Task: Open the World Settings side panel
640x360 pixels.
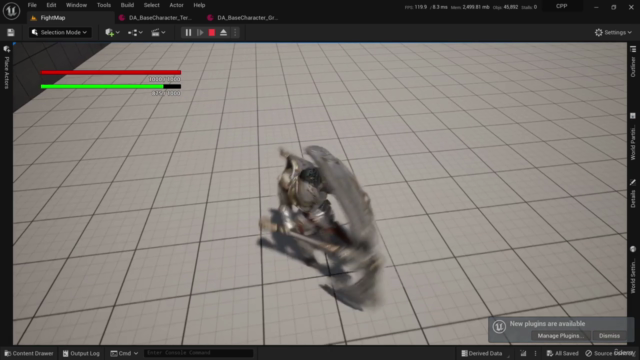Action: 633,270
